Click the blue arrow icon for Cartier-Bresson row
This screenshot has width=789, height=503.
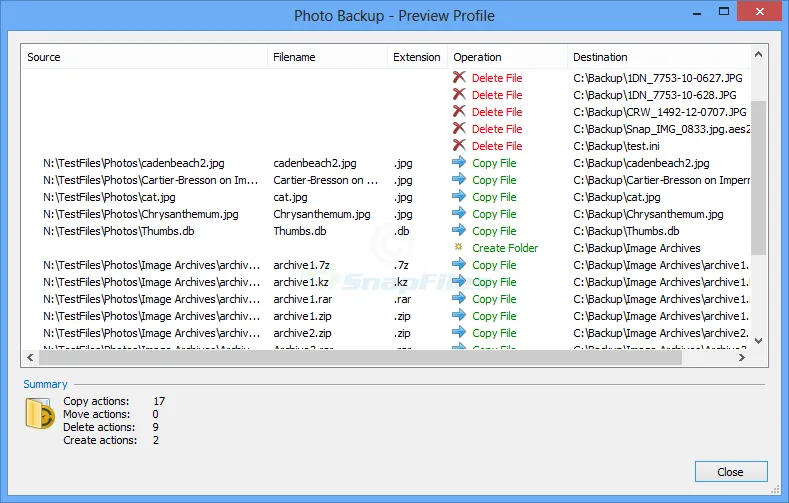tap(459, 179)
